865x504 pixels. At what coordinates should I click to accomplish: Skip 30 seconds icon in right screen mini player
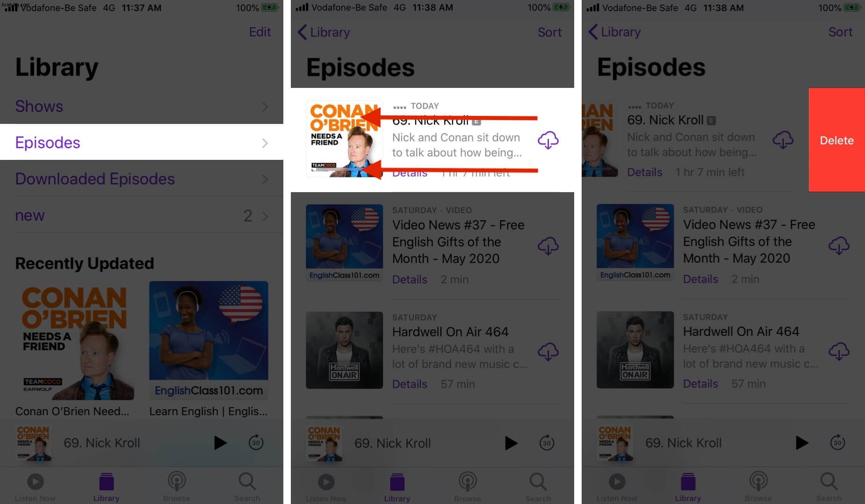pyautogui.click(x=837, y=442)
